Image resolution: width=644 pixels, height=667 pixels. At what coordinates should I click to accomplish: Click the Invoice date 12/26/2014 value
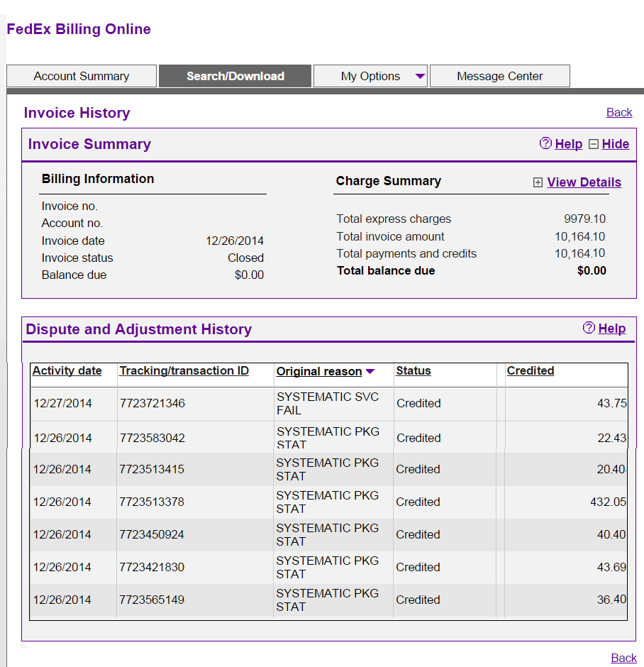coord(235,241)
